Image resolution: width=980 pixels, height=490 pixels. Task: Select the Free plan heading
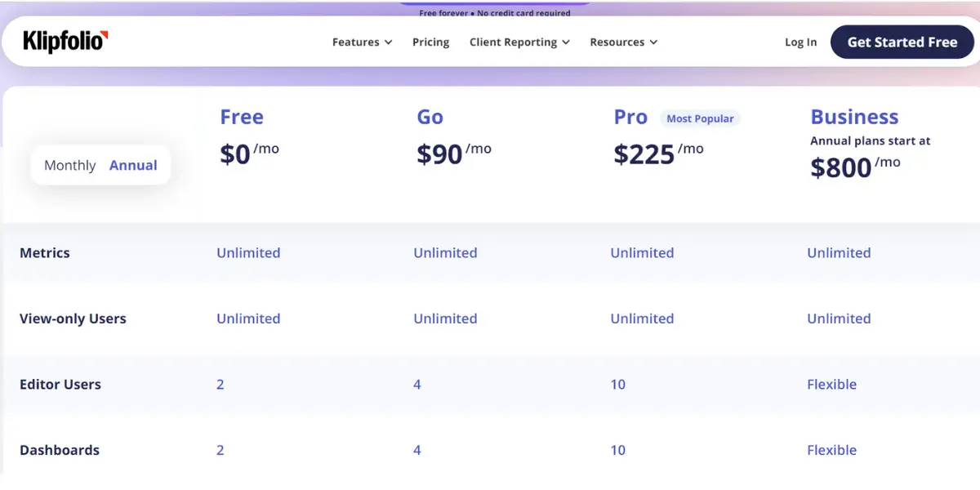[242, 117]
